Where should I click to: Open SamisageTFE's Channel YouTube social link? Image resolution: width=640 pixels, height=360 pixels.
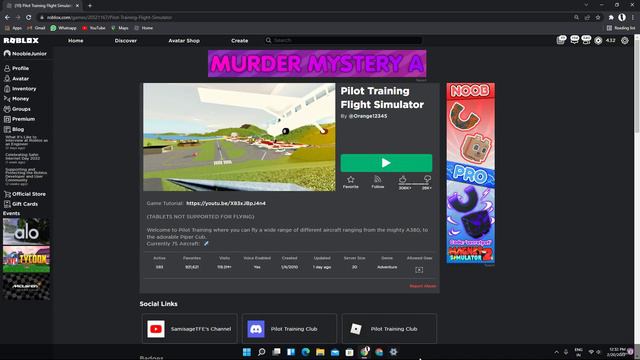pyautogui.click(x=189, y=329)
